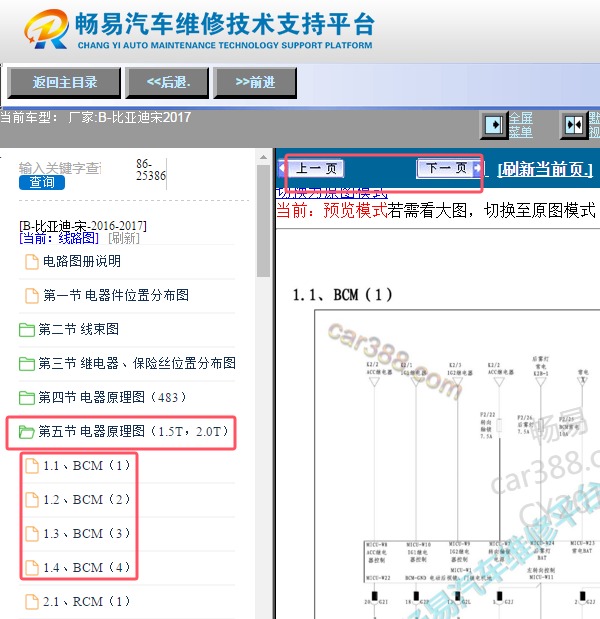Viewport: 600px width, 619px height.
Task: Click the 第三节 folder icon
Action: [x=26, y=364]
